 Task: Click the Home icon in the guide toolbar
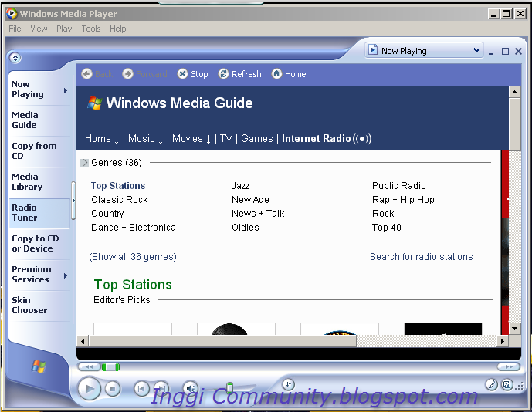pyautogui.click(x=276, y=73)
